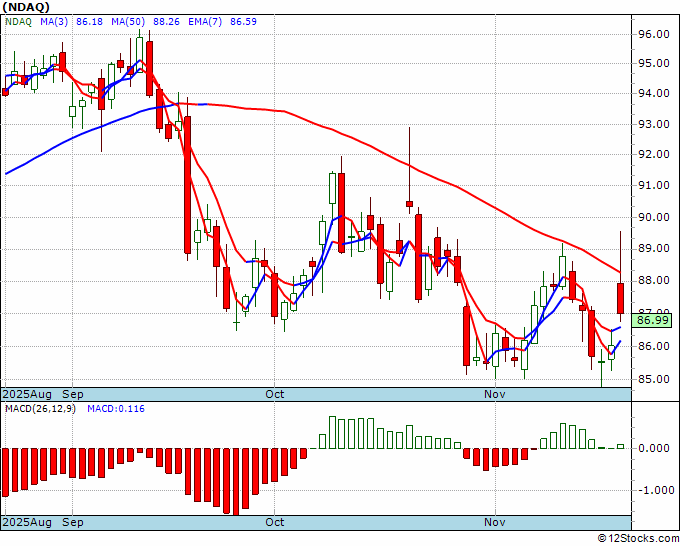Select the NDAQ legend label
The image size is (680, 546).
(x=18, y=22)
